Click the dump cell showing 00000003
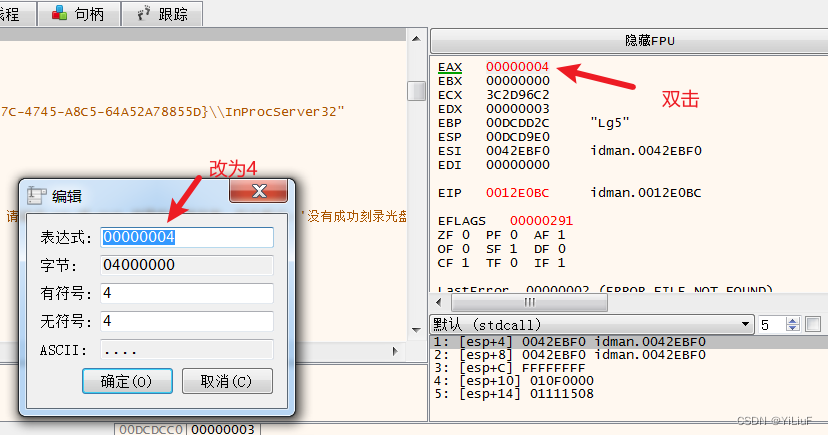 point(223,429)
